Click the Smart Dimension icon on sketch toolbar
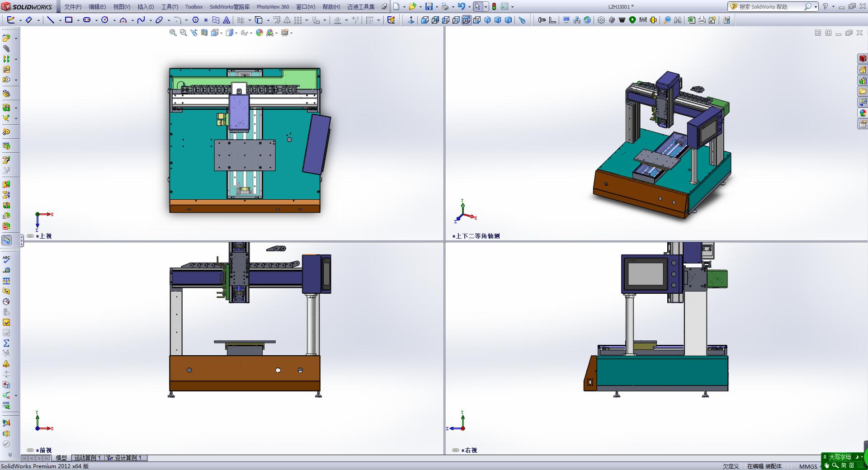This screenshot has width=868, height=470. pos(28,20)
